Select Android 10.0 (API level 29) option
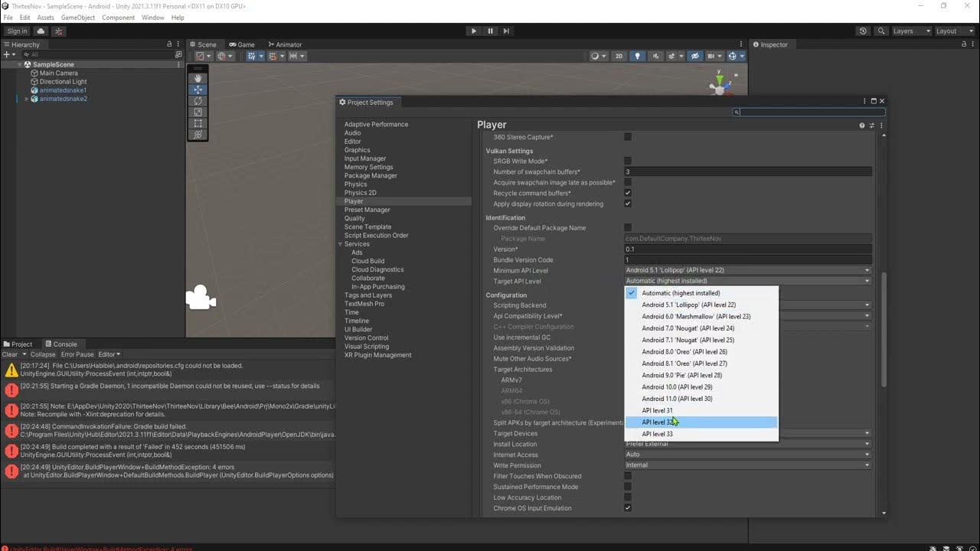Viewport: 980px width, 551px height. 701,387
